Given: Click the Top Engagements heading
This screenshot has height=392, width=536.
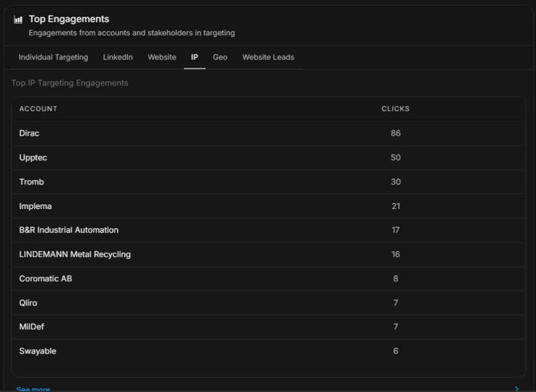Looking at the screenshot, I should tap(69, 19).
